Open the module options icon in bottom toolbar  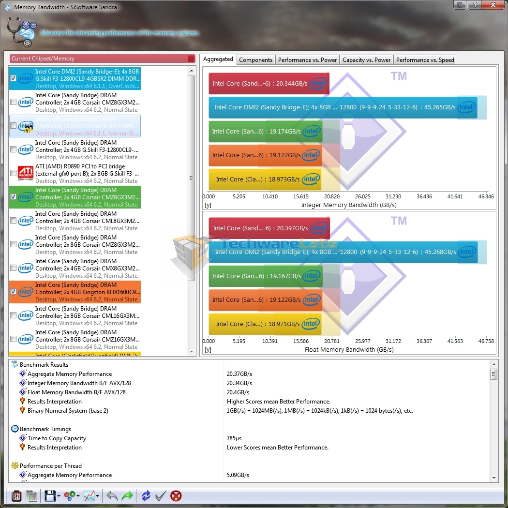click(x=16, y=496)
